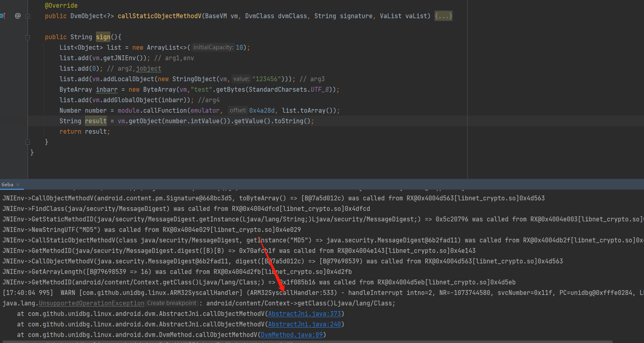Collapse the sign() method fold toggle
This screenshot has height=343, width=644.
pyautogui.click(x=28, y=37)
